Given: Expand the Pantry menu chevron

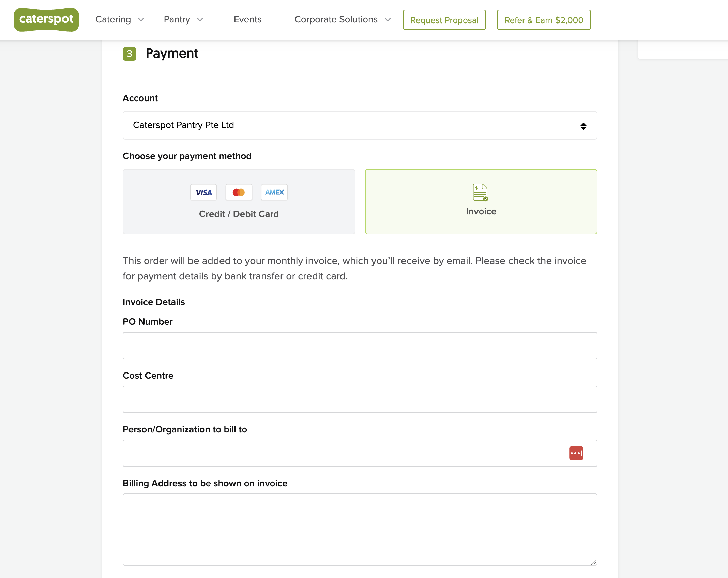Looking at the screenshot, I should 200,20.
